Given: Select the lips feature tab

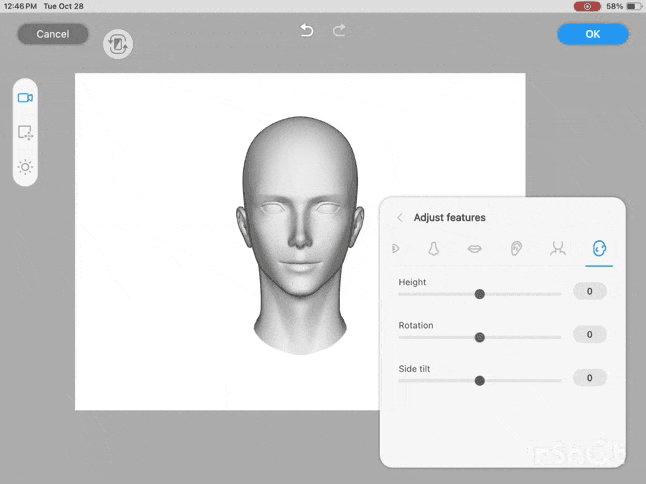Looking at the screenshot, I should pos(475,248).
